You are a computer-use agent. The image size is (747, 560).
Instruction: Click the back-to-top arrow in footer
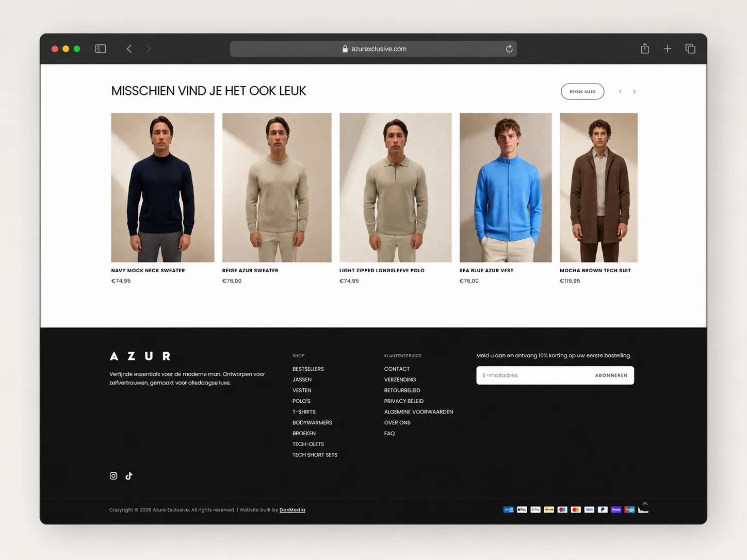pyautogui.click(x=645, y=504)
